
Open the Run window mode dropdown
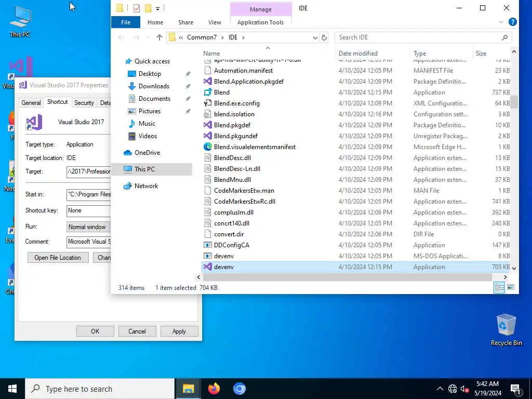click(x=88, y=227)
